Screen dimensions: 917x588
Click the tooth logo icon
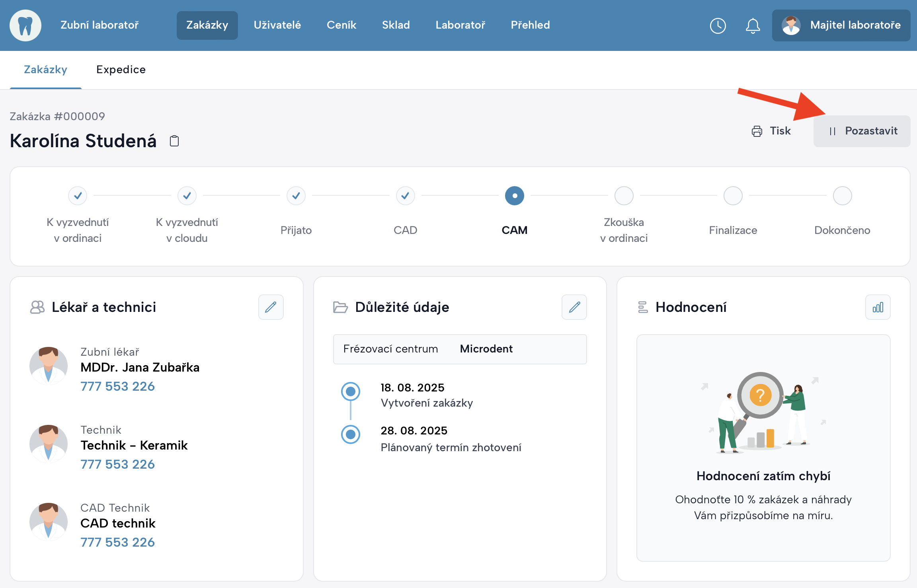[25, 25]
